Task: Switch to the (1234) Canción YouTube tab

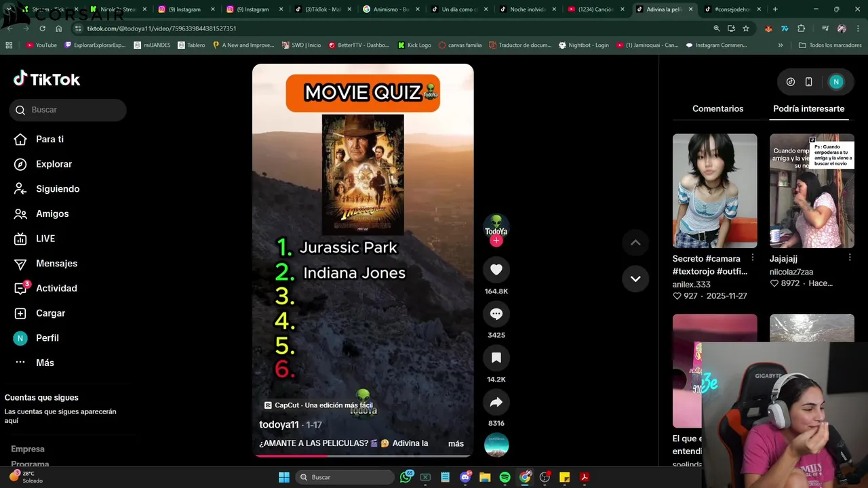Action: 596,9
